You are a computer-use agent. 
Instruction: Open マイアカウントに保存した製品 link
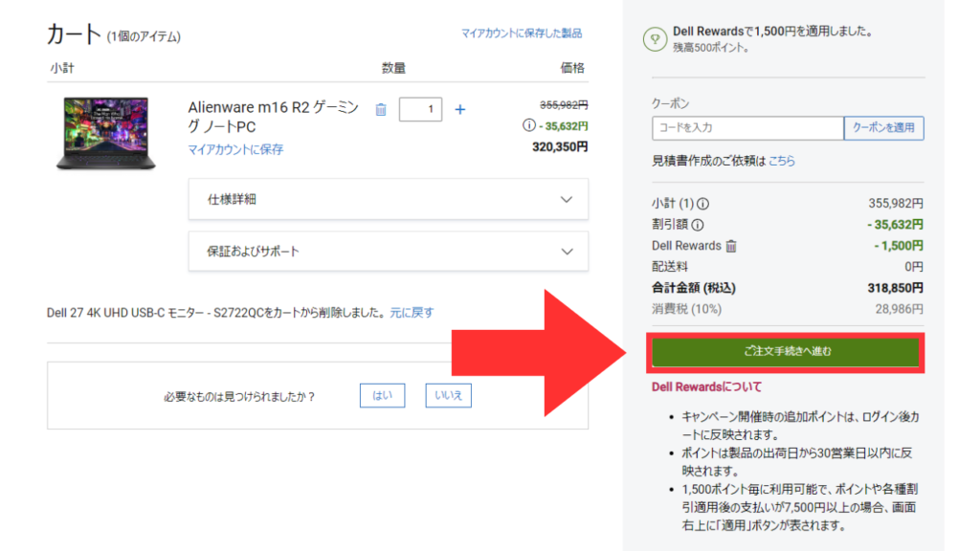pos(521,33)
